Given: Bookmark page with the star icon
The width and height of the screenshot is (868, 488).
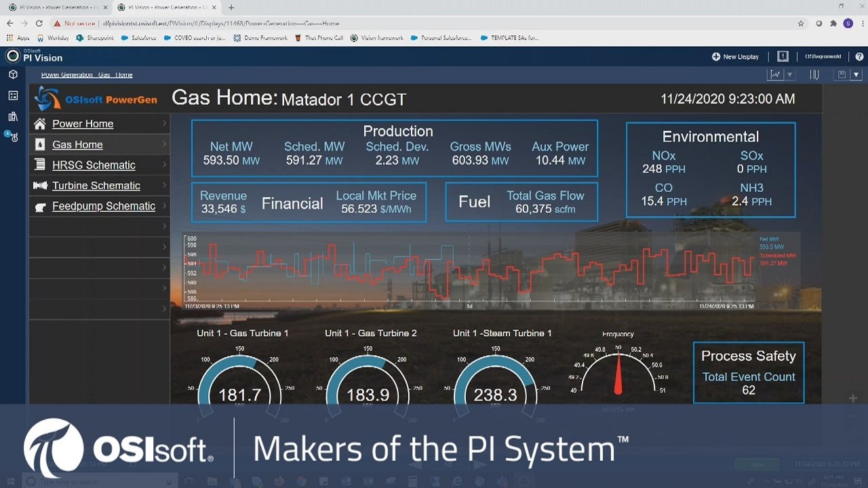Looking at the screenshot, I should coord(801,23).
